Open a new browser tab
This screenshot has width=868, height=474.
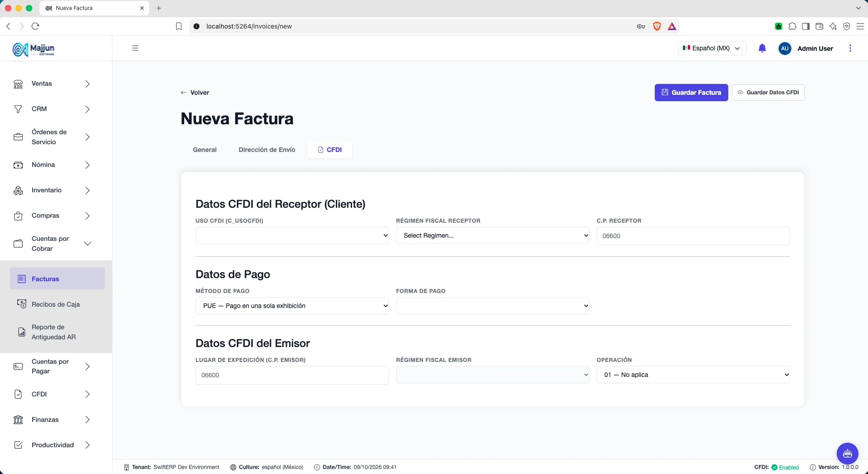tap(159, 8)
